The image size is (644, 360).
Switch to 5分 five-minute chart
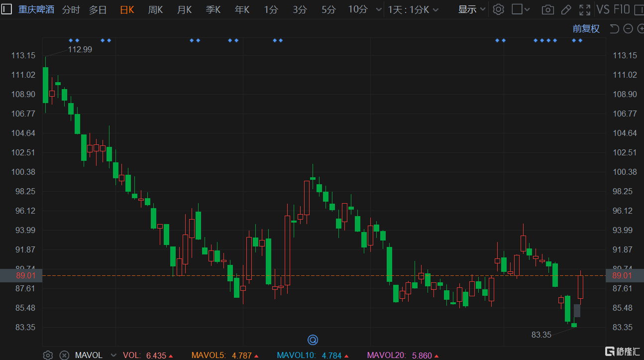click(328, 9)
